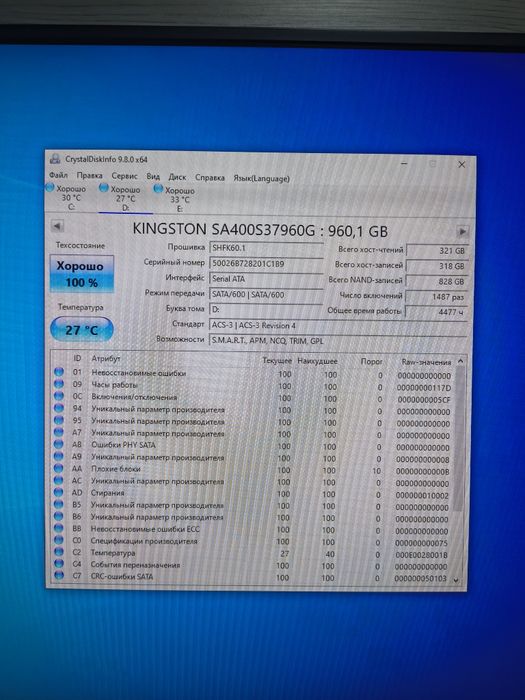Viewport: 525px width, 700px height.
Task: Click status icon of attribute A7
Action: tap(59, 432)
